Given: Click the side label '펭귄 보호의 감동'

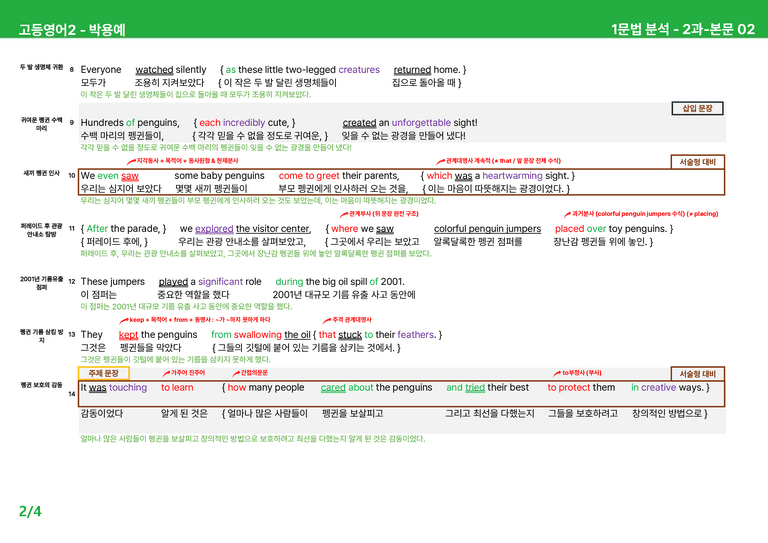Looking at the screenshot, I should click(42, 385).
